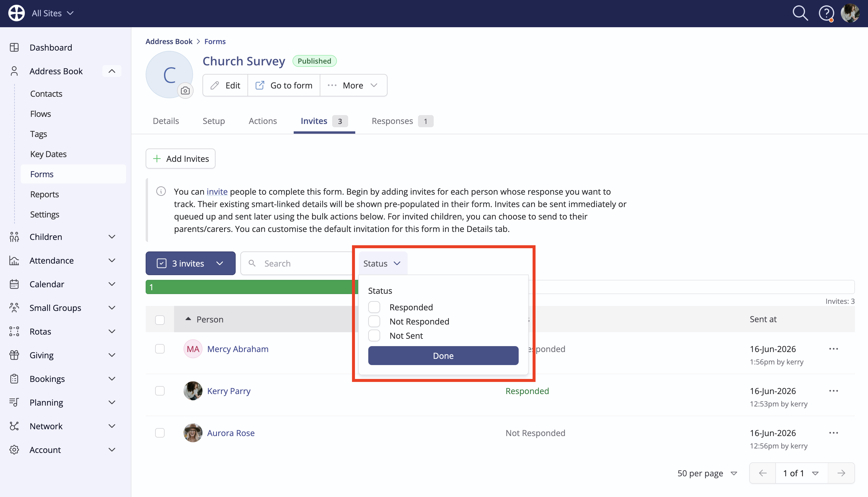
Task: Click the Network module icon
Action: (x=14, y=426)
